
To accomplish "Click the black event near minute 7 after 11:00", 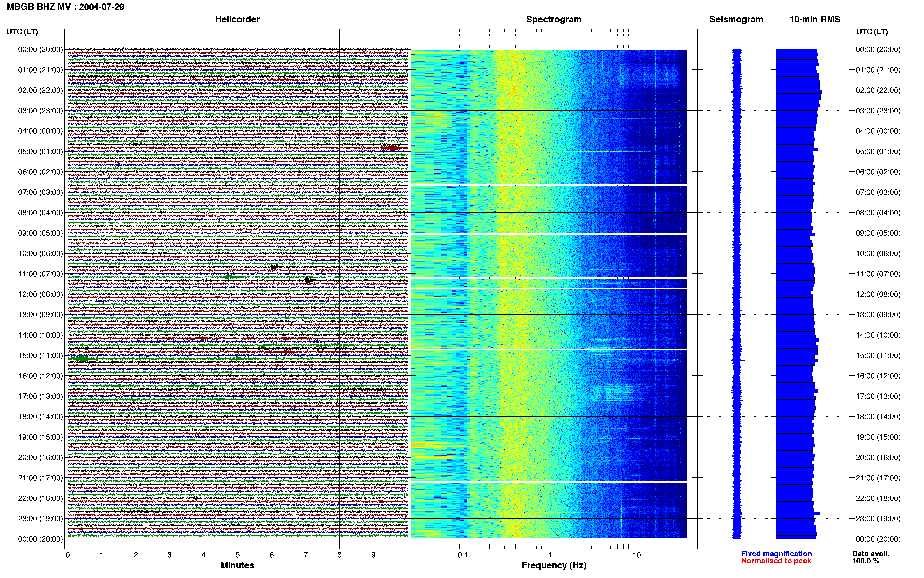I will (x=308, y=280).
